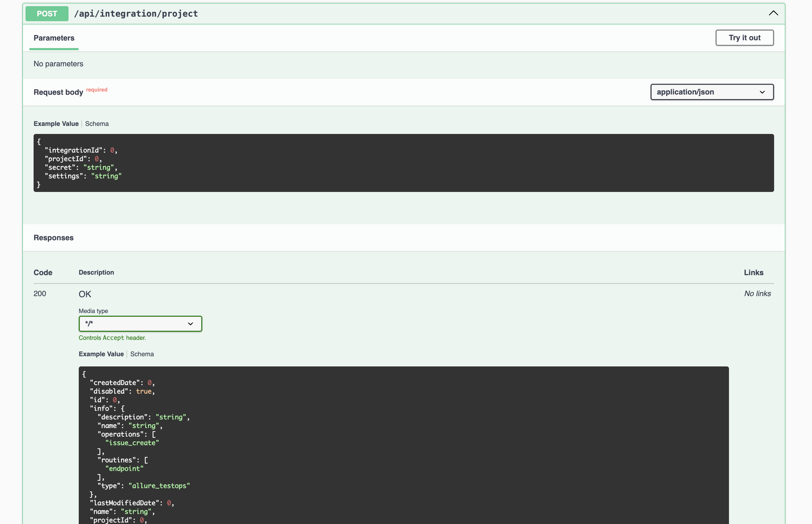812x524 pixels.
Task: Click the "projectId" line in request example
Action: pos(73,159)
